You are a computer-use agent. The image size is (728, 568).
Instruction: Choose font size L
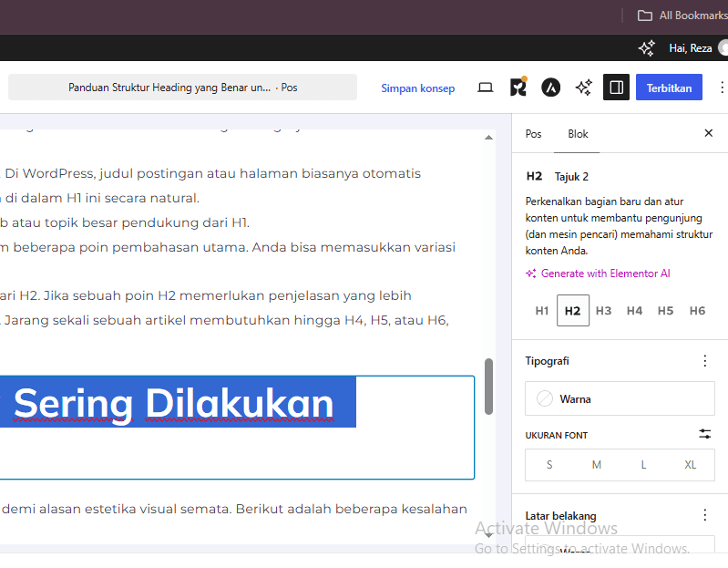[x=643, y=465]
